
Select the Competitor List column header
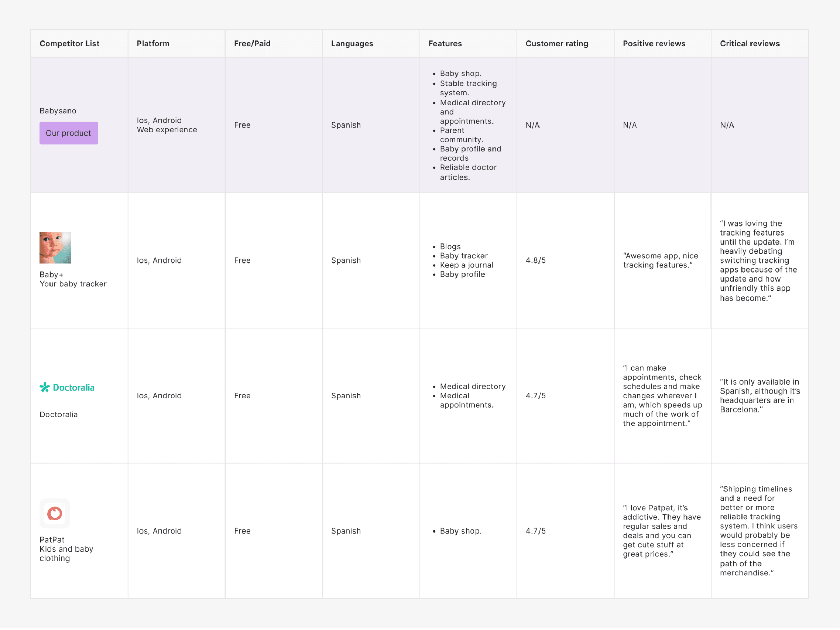(x=69, y=44)
